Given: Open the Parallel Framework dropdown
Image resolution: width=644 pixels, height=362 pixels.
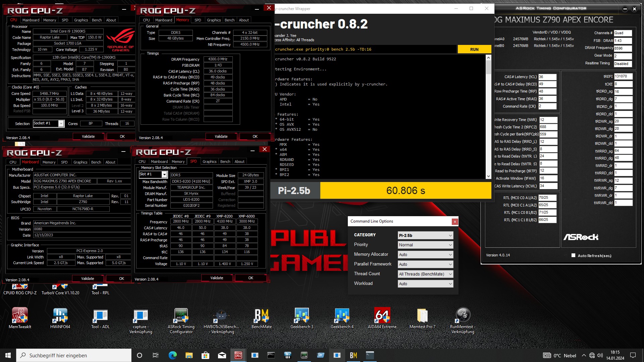Looking at the screenshot, I should [425, 264].
